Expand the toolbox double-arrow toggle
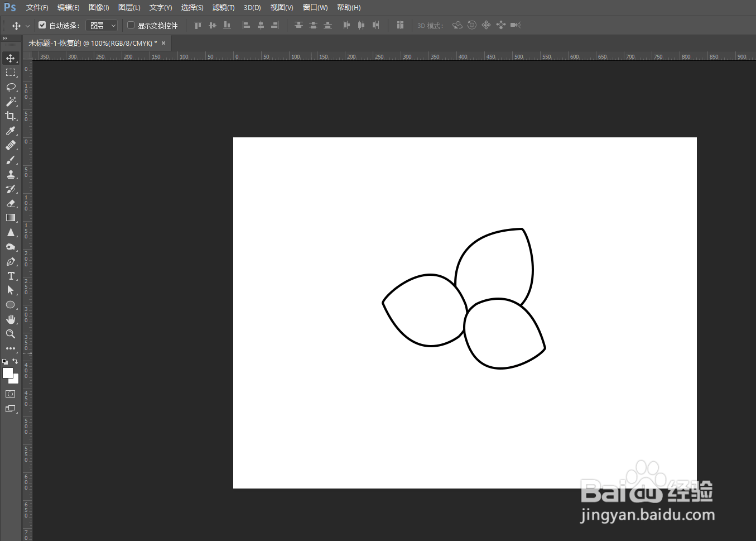756x541 pixels. click(5, 39)
